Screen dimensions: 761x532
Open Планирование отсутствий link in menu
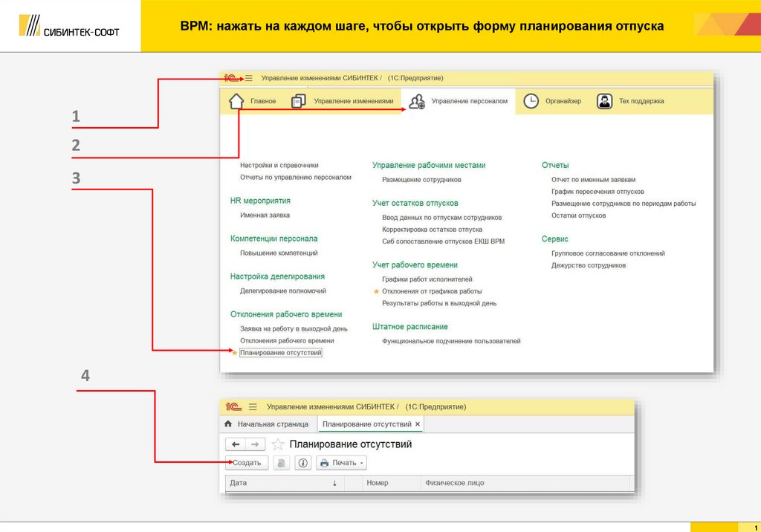280,353
